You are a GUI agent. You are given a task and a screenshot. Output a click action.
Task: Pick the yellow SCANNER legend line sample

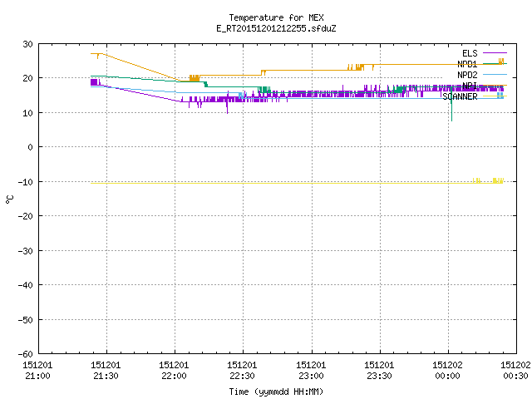coord(495,96)
